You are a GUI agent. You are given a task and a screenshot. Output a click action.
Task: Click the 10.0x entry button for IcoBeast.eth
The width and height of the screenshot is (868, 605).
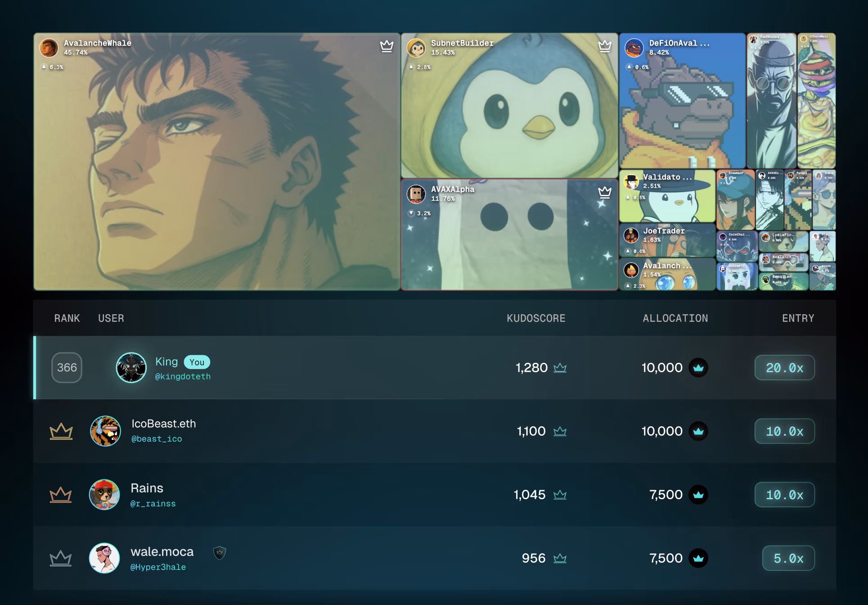coord(784,431)
